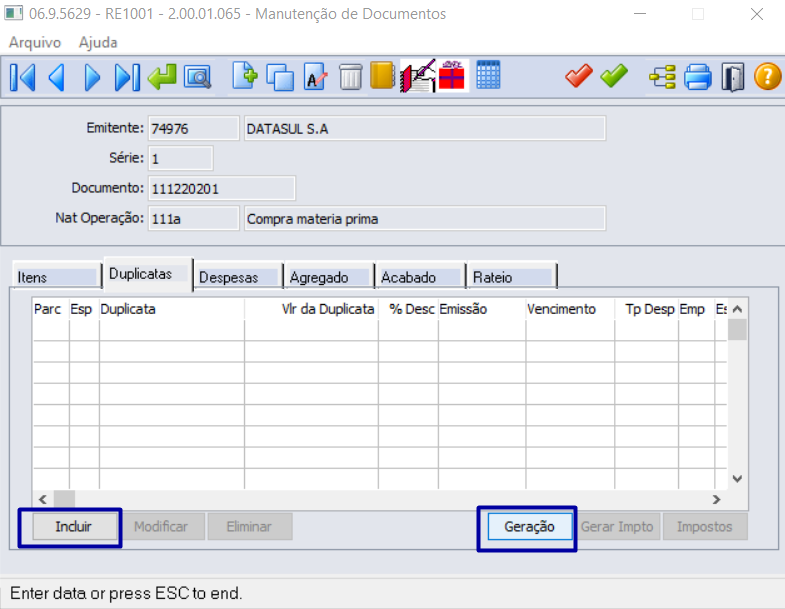Viewport: 785px width, 609px height.
Task: Click grid scroll up arrow
Action: 737,309
